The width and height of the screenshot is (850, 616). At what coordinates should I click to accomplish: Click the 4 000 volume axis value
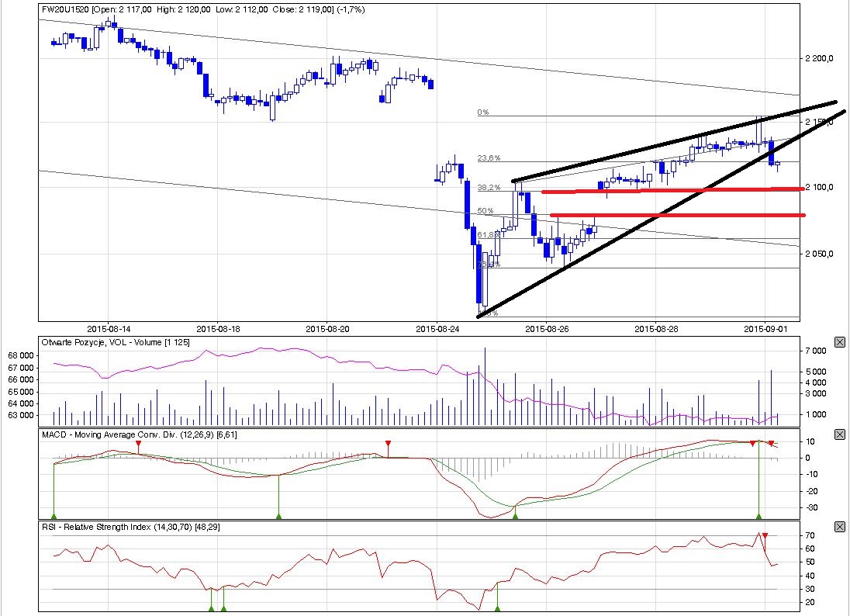click(816, 382)
